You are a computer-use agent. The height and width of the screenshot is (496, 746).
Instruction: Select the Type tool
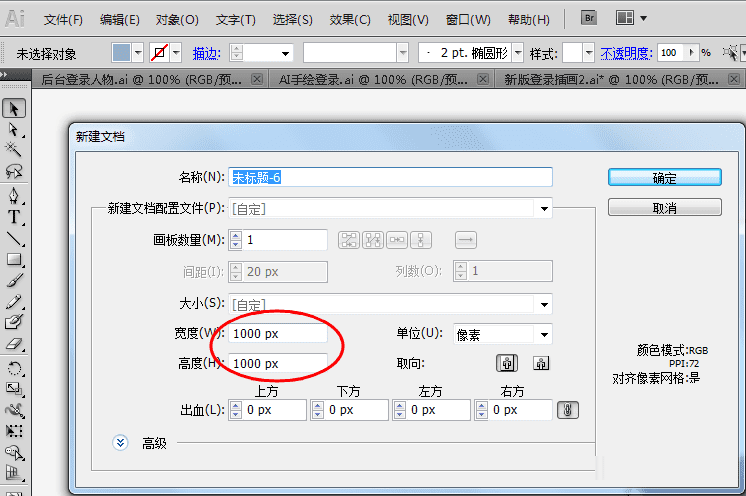(14, 217)
